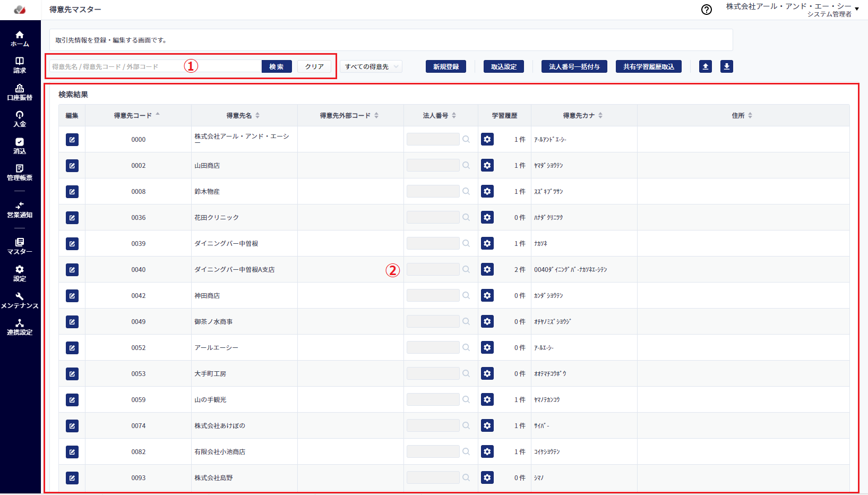Open the 消込 sidebar menu
The image size is (868, 495).
[x=20, y=146]
